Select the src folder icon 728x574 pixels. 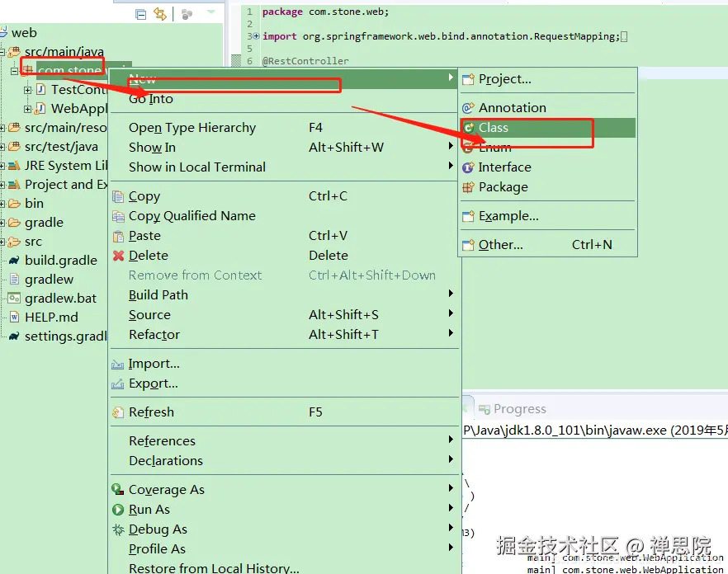coord(14,242)
